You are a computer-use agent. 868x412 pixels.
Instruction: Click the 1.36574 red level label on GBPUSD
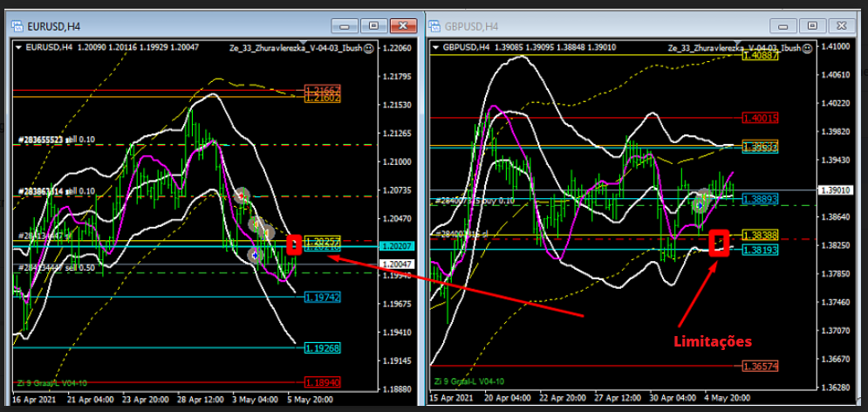(x=760, y=366)
